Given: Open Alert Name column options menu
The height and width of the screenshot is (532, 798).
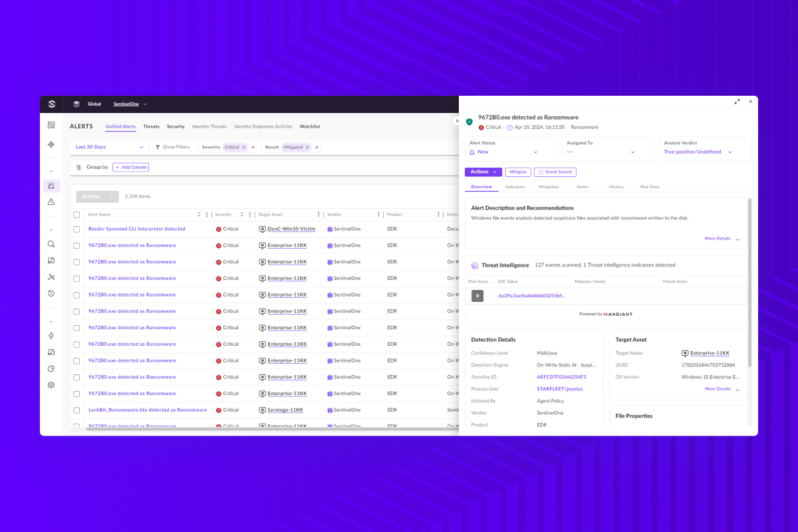Looking at the screenshot, I should [x=208, y=215].
